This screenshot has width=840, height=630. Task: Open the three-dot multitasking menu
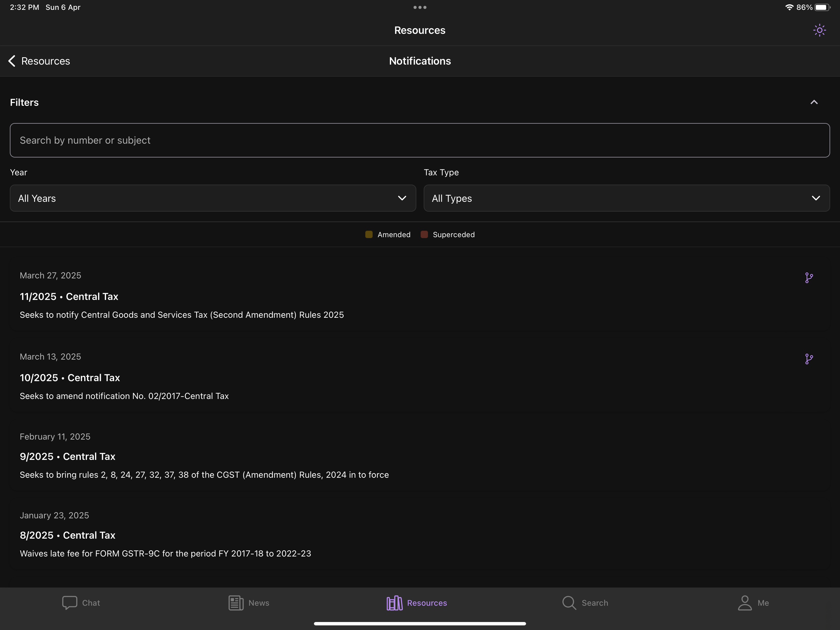coord(420,7)
